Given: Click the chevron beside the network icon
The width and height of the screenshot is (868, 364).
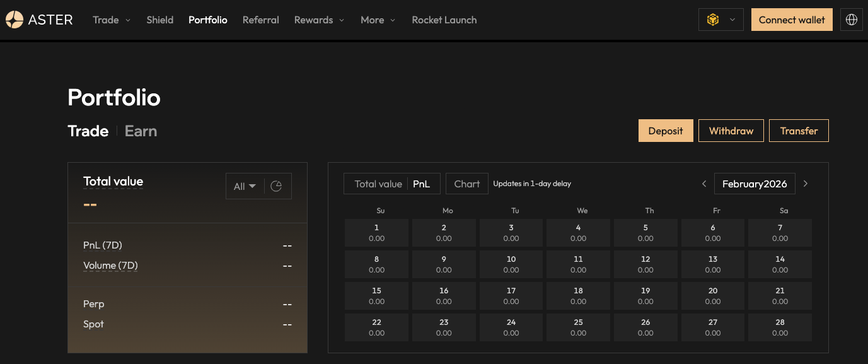Looking at the screenshot, I should pyautogui.click(x=731, y=20).
